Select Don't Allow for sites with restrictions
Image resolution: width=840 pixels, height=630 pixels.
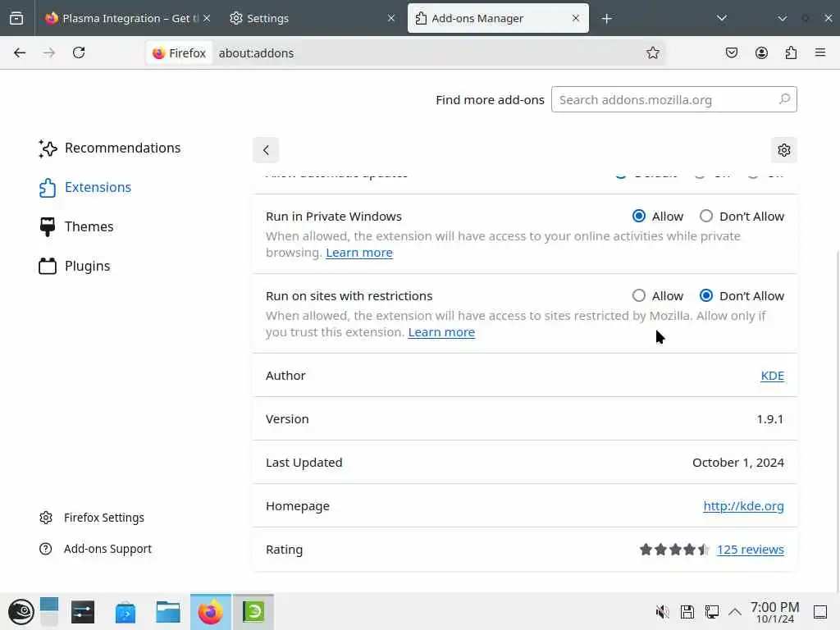pyautogui.click(x=706, y=295)
